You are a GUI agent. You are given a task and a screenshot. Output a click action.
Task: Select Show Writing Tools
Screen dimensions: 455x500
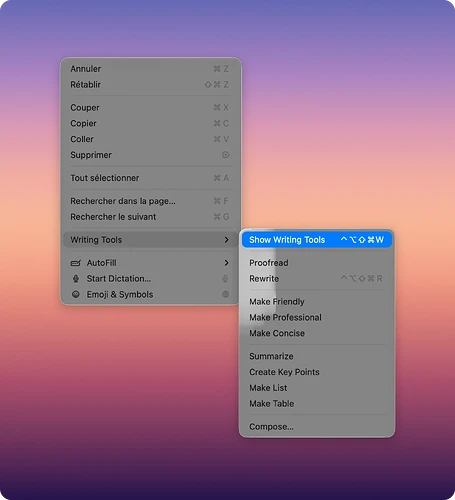click(x=317, y=240)
